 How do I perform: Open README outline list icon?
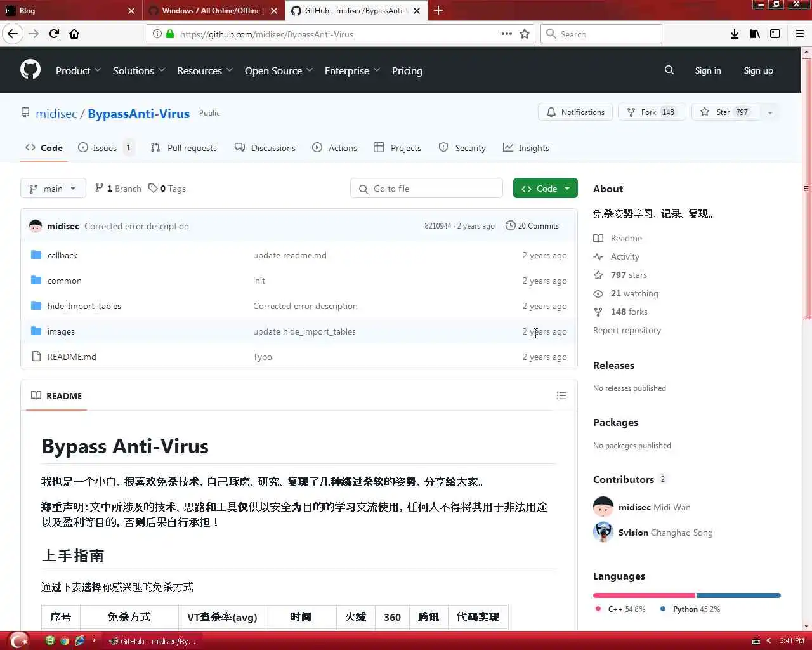pos(561,395)
